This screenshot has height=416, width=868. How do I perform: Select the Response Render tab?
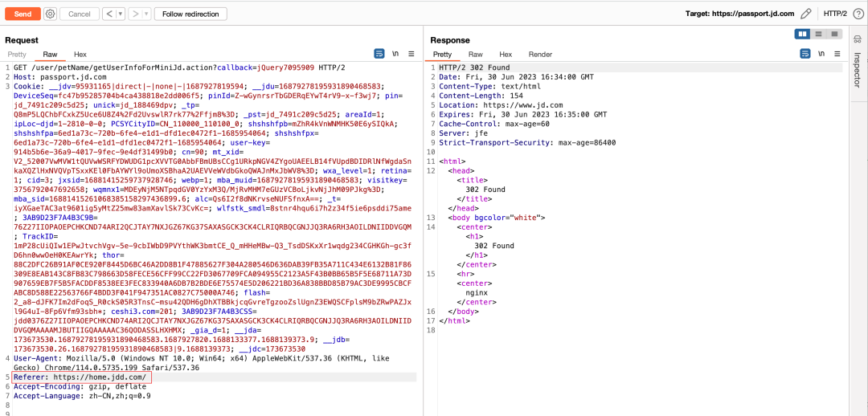tap(540, 55)
